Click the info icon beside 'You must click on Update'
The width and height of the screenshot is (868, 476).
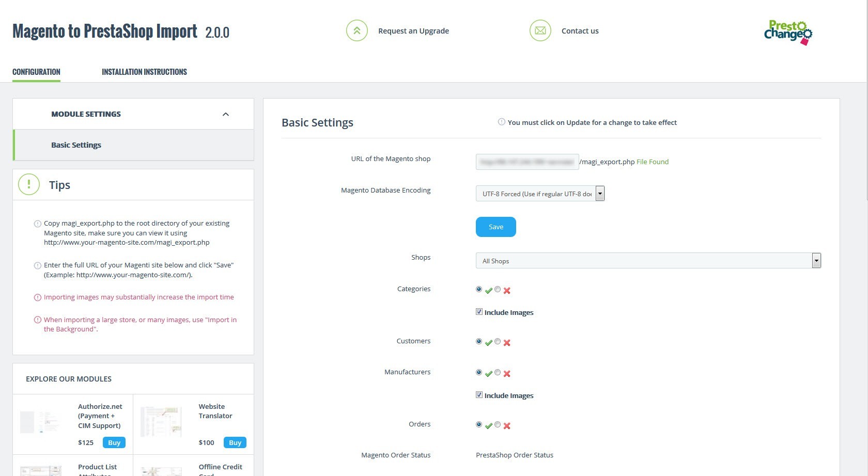501,122
